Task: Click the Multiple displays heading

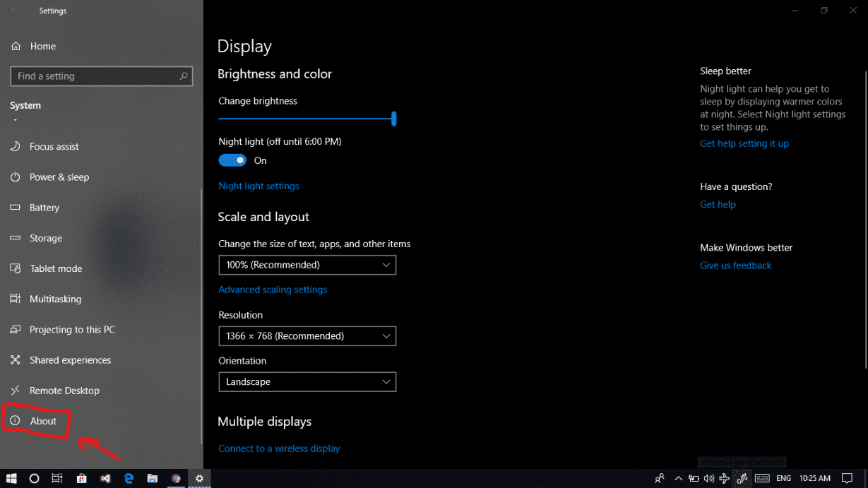Action: tap(264, 422)
